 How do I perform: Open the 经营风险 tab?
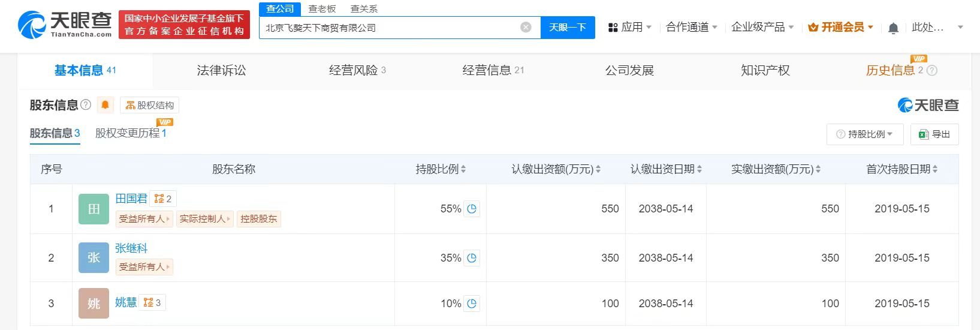point(357,70)
